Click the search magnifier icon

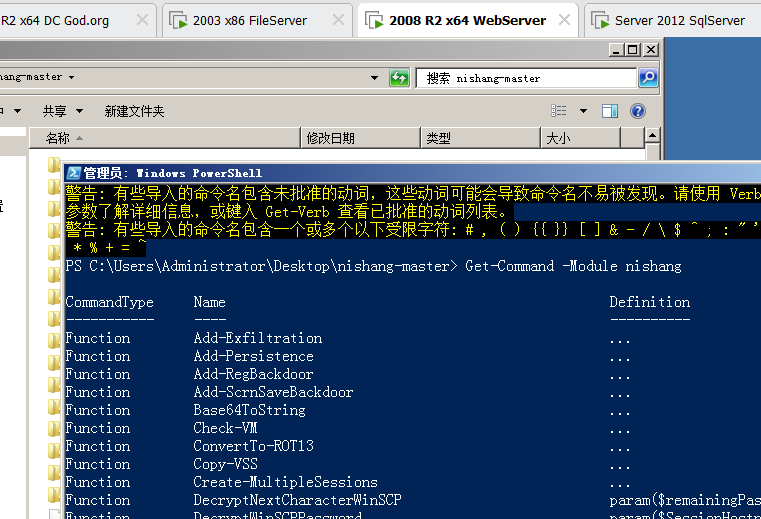(647, 78)
